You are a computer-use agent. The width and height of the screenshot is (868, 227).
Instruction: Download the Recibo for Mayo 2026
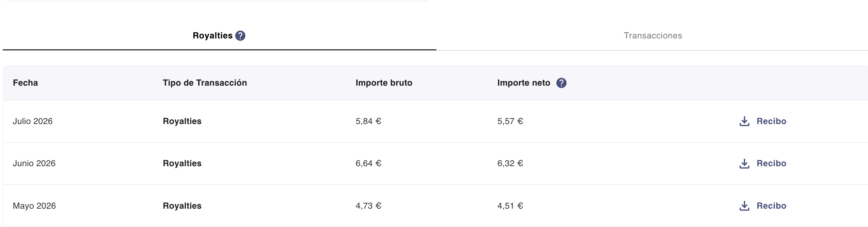tap(763, 206)
